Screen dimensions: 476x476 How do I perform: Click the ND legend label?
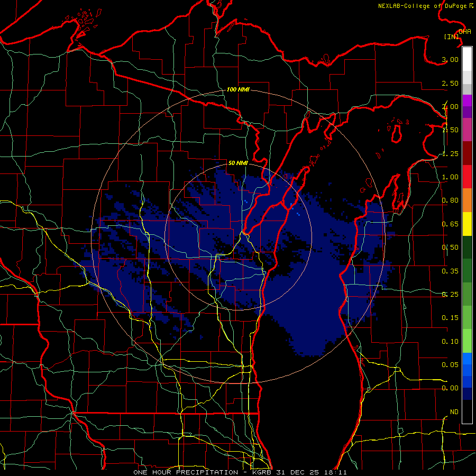(454, 412)
